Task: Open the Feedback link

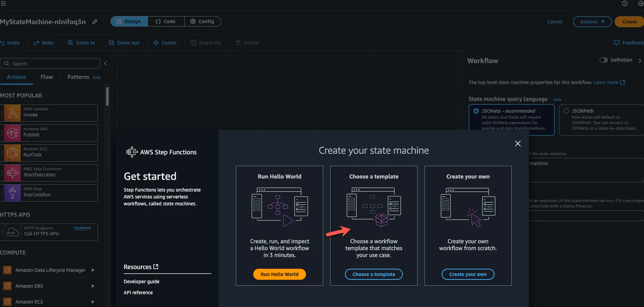Action: [x=628, y=43]
